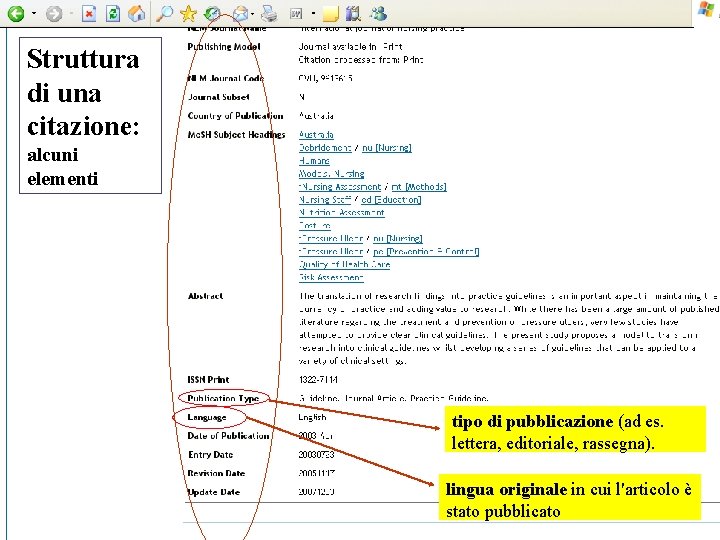Click the Windows flag logo in the corner
Viewport: 720px width, 540px height.
(706, 10)
